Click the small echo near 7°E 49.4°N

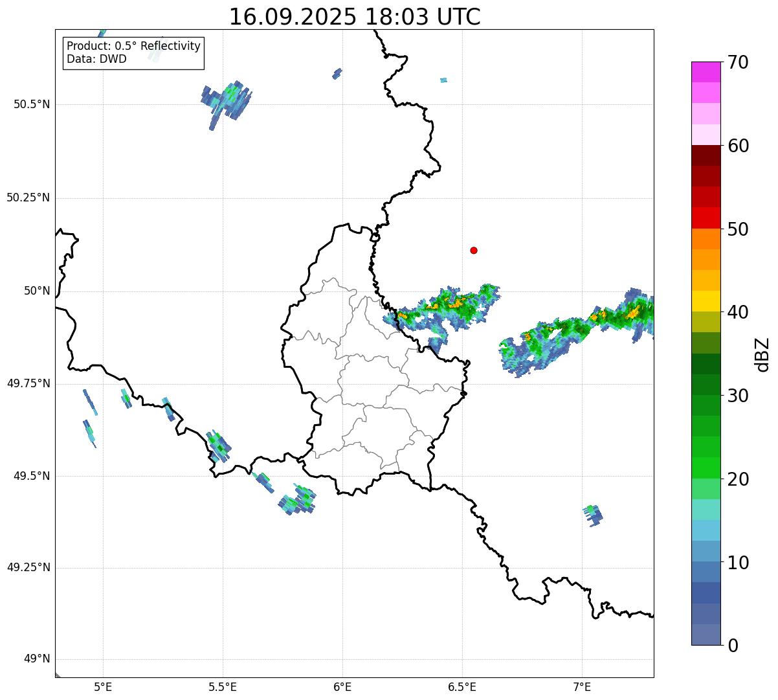click(x=593, y=515)
